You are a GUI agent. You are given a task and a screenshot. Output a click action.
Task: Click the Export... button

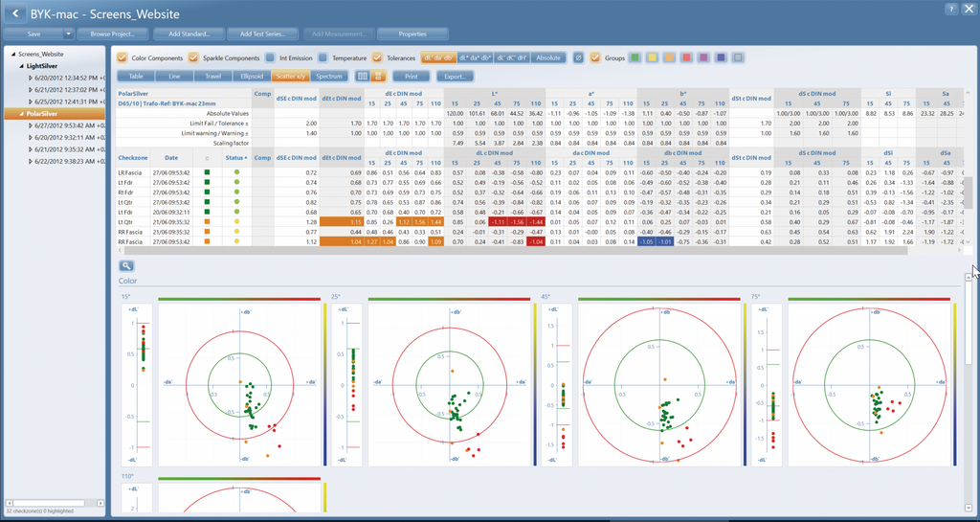tap(455, 76)
